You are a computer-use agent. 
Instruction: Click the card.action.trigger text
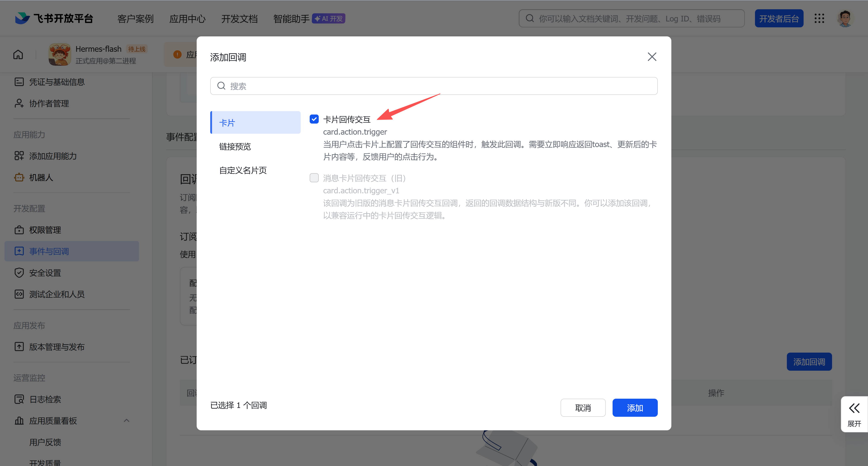point(355,132)
